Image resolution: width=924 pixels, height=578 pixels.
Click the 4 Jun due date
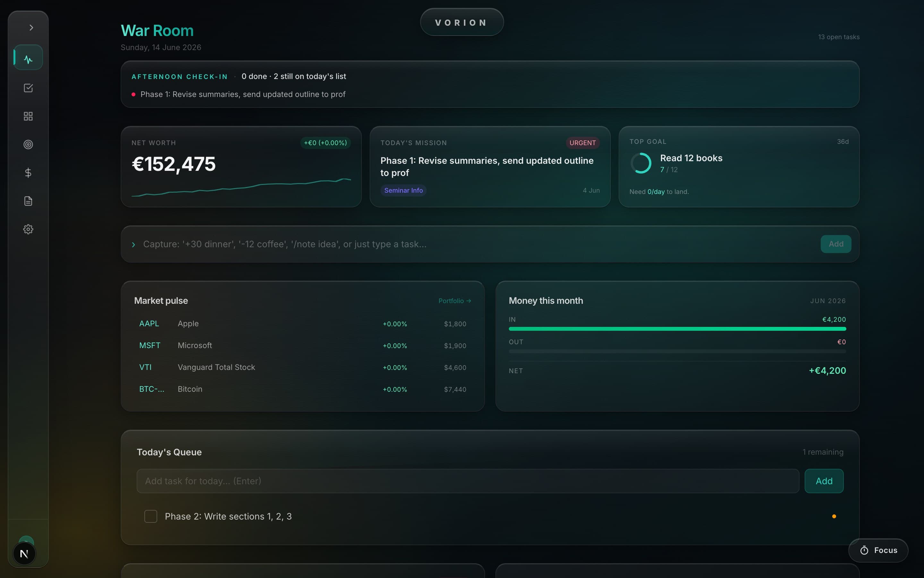[x=591, y=190]
